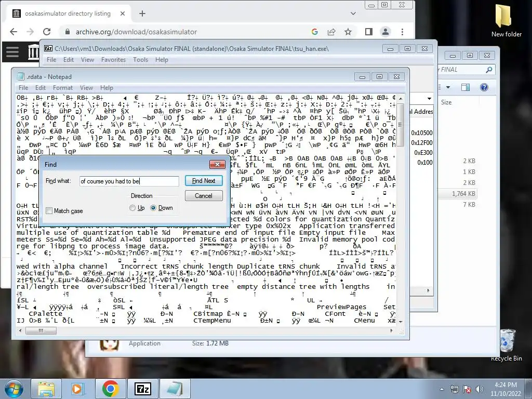
Task: Click the volume speaker tray icon
Action: [x=479, y=389]
